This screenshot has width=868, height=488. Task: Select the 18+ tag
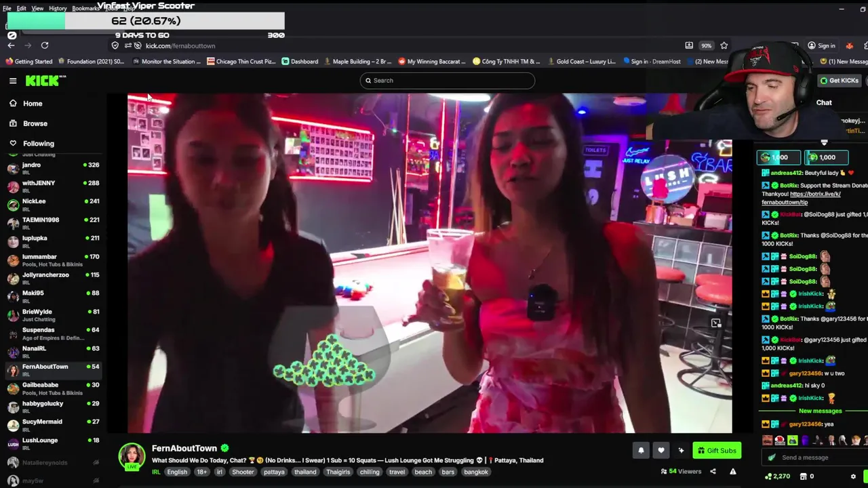pyautogui.click(x=202, y=472)
